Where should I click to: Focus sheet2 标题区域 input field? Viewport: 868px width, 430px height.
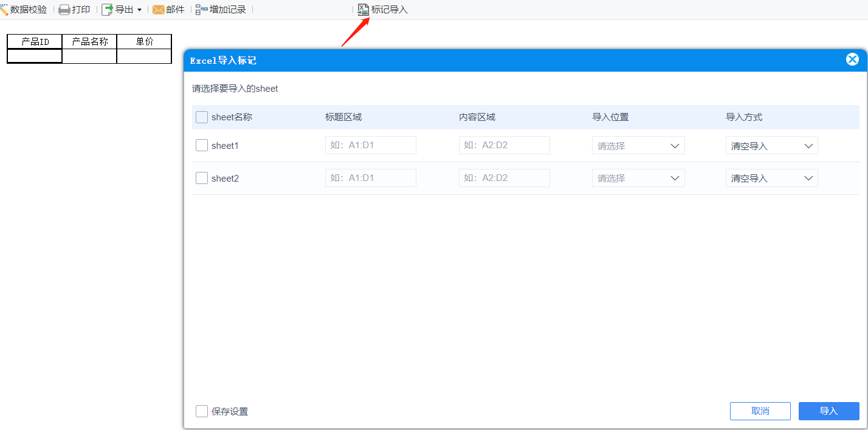[371, 178]
